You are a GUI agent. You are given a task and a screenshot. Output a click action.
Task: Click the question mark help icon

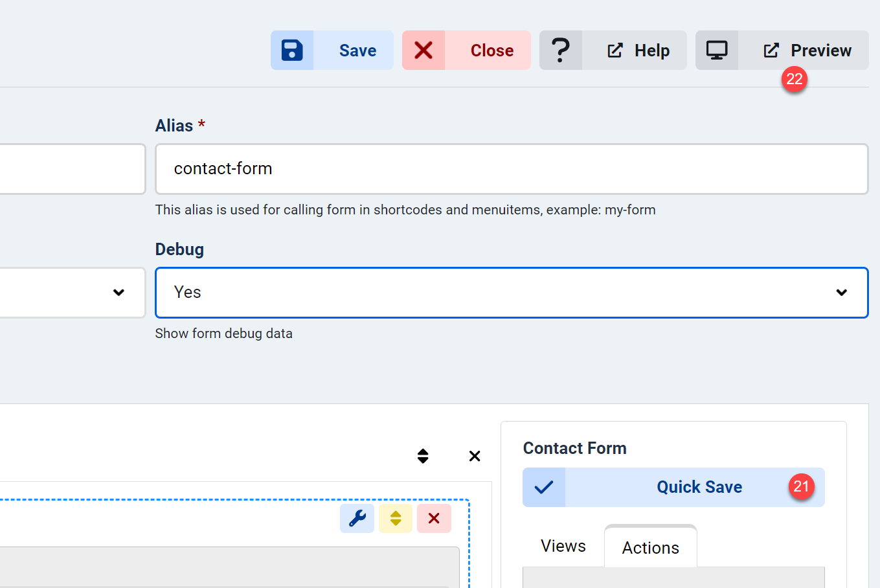[x=561, y=51]
